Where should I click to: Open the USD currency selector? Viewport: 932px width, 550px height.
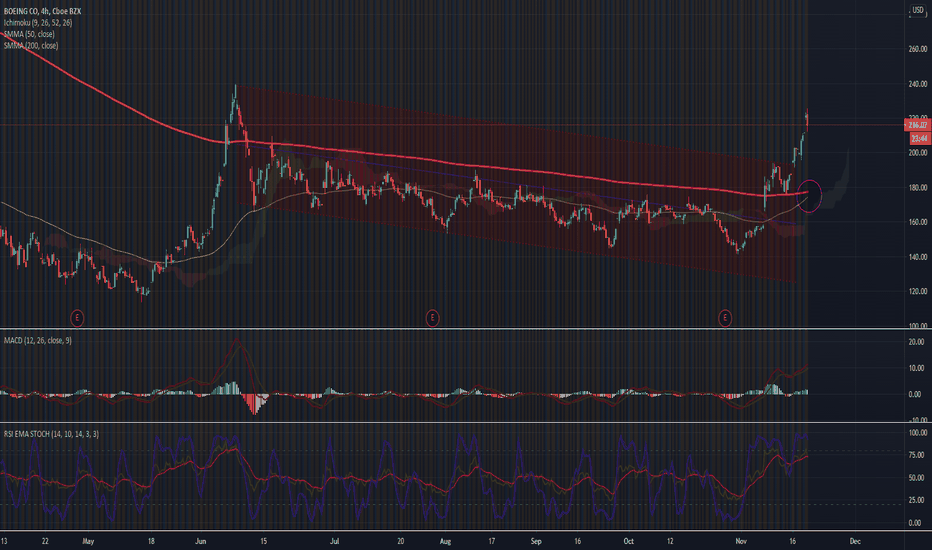click(x=918, y=11)
